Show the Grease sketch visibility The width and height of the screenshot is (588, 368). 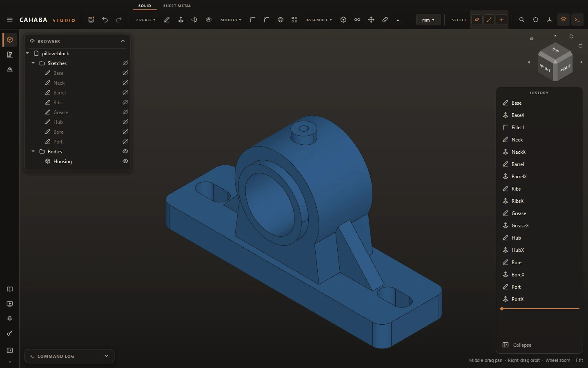coord(125,112)
